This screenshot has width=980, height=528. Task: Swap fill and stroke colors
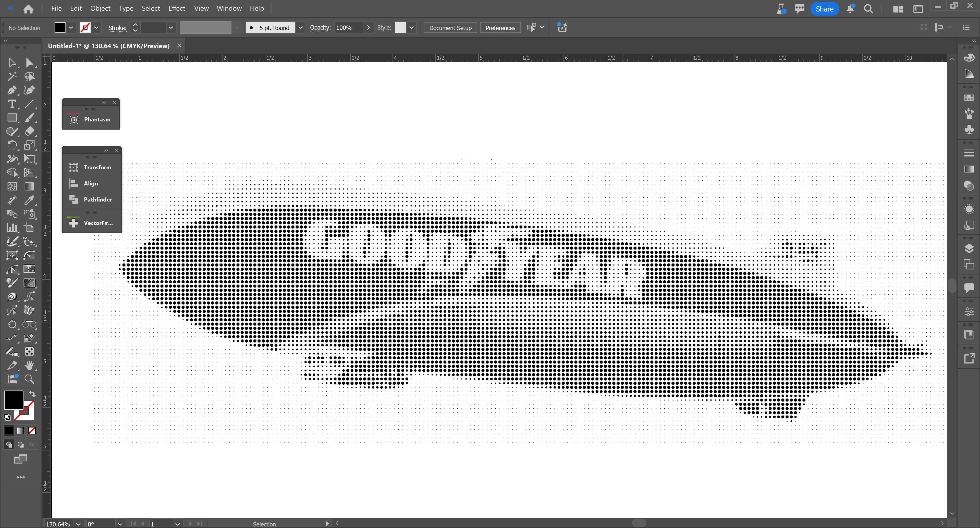tap(32, 394)
